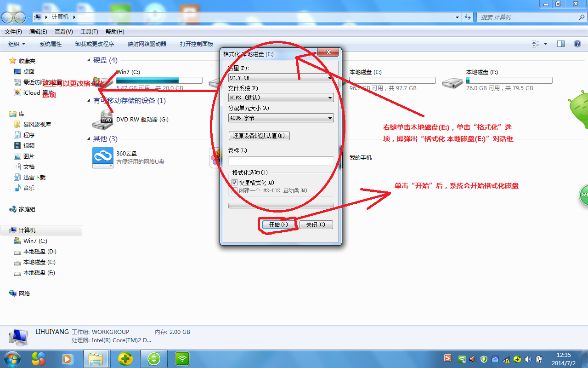The width and height of the screenshot is (588, 368).
Task: Toggle the 快速格式化 checkbox
Action: (x=235, y=183)
